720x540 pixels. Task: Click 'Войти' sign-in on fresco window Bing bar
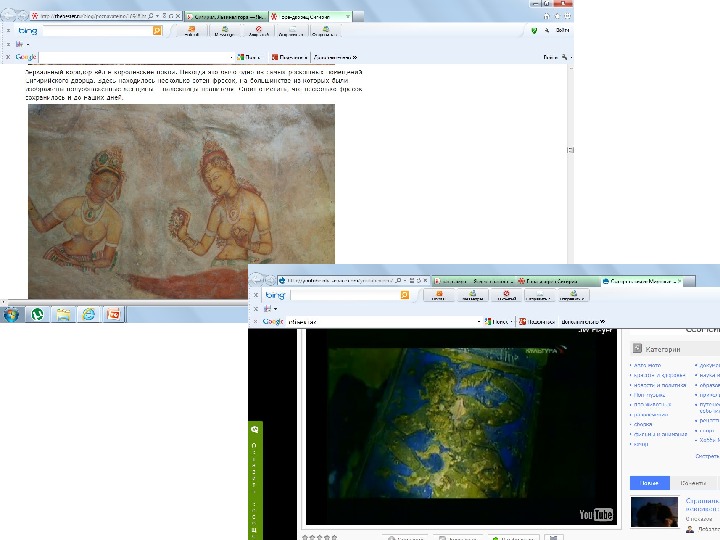[x=562, y=30]
